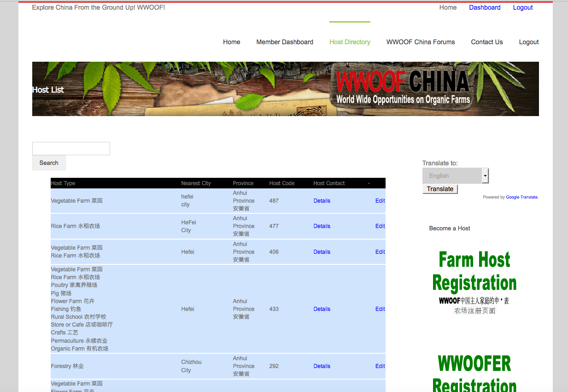Open WWOOF China Forums menu item
The image size is (568, 392).
click(x=421, y=42)
